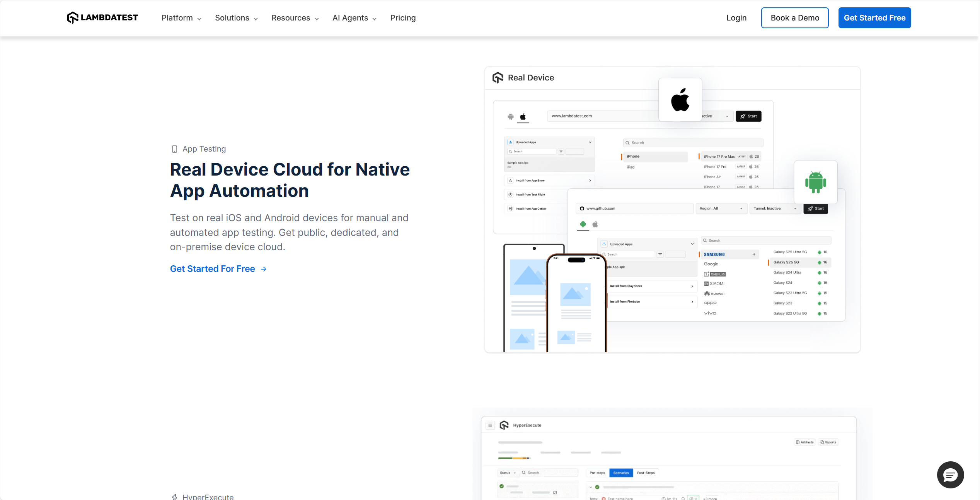Expand the Resources dropdown menu
The height and width of the screenshot is (500, 980).
click(295, 18)
